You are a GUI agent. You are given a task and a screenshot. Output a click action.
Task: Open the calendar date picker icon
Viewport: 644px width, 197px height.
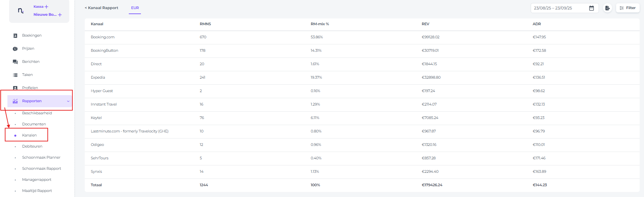pos(592,8)
